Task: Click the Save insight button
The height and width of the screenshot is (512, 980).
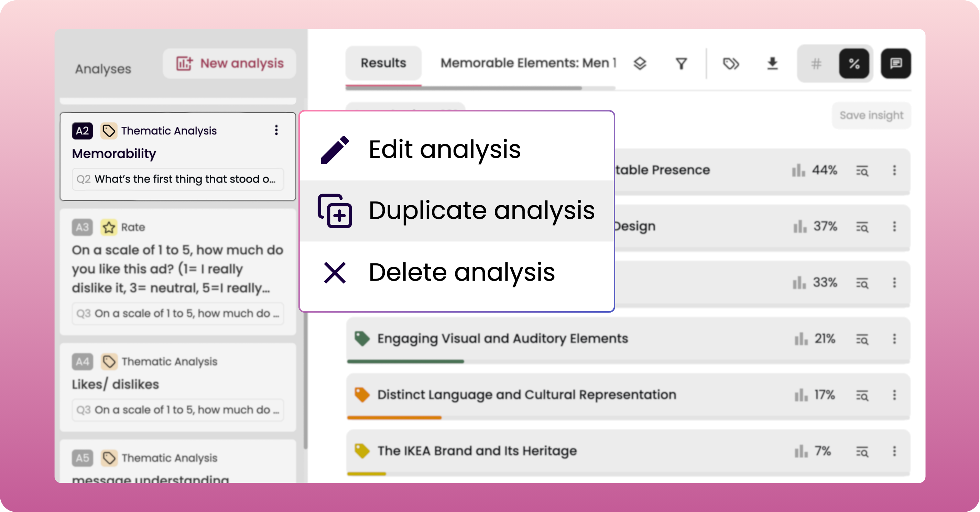Action: (x=871, y=115)
